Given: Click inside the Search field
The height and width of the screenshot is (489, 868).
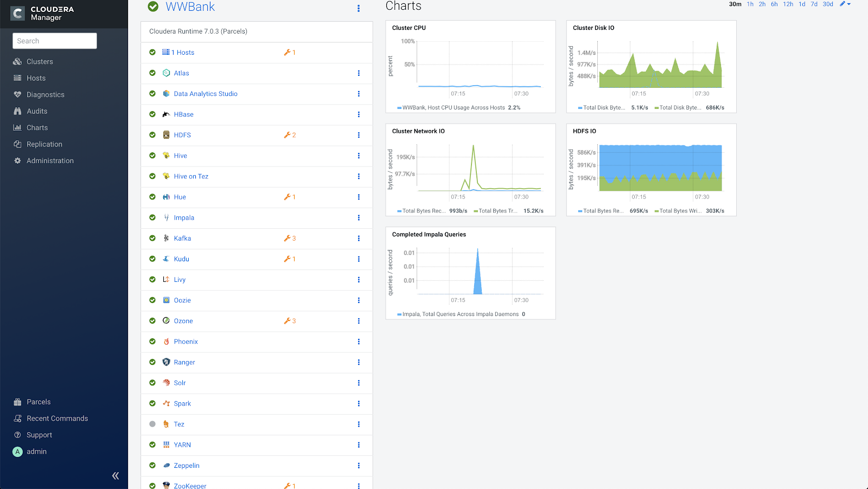Looking at the screenshot, I should 54,41.
